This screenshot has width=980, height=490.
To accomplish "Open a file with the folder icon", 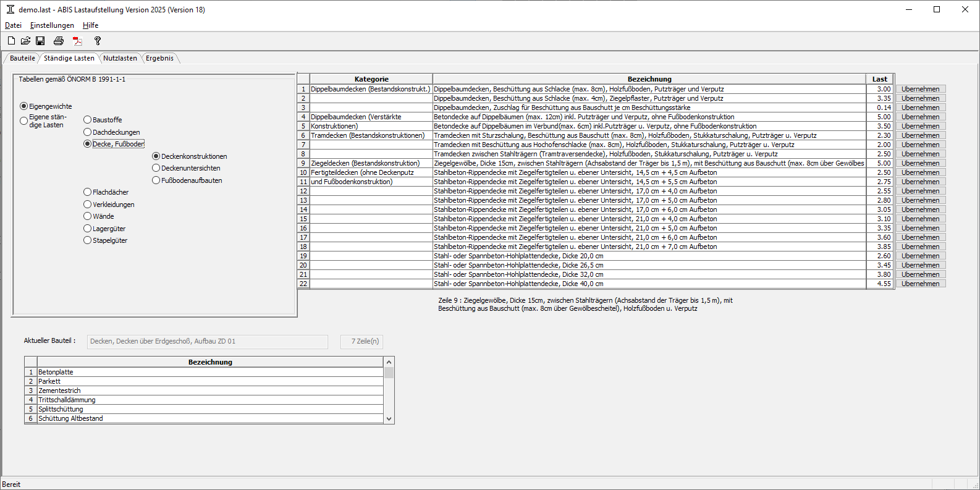I will pyautogui.click(x=25, y=41).
